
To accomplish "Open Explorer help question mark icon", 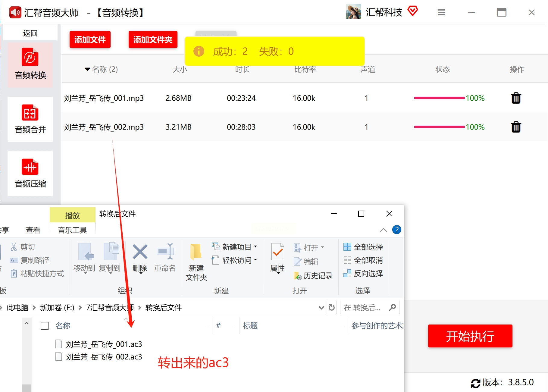I will (397, 230).
